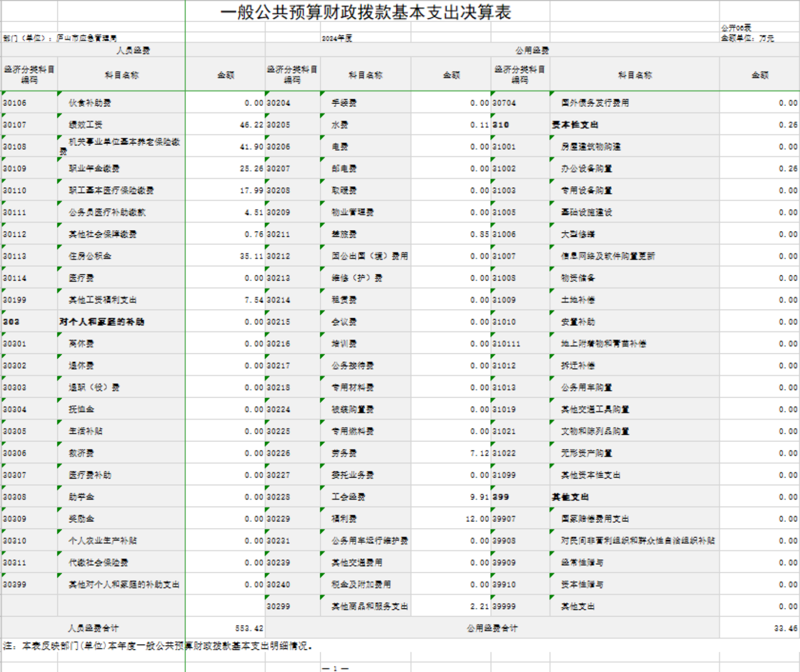Select the 住房公积金 cell

click(90, 256)
